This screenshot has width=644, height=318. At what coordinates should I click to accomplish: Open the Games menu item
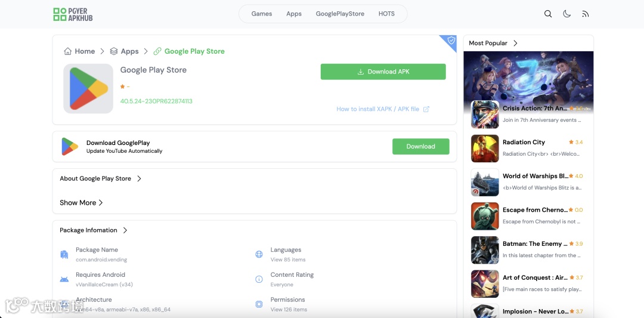(x=262, y=14)
